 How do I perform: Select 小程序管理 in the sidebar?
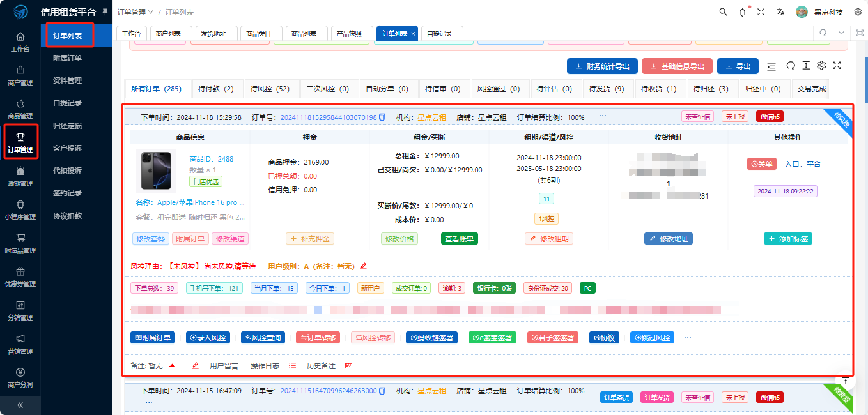[x=20, y=210]
